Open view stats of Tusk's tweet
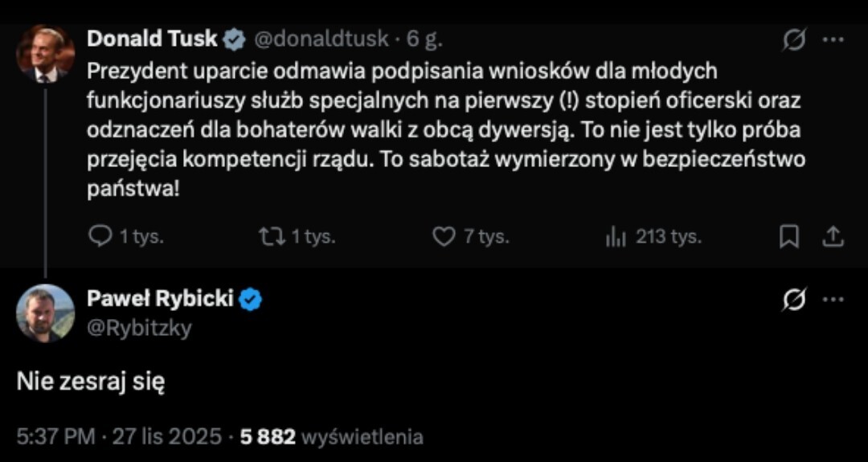The height and width of the screenshot is (462, 868). [615, 237]
